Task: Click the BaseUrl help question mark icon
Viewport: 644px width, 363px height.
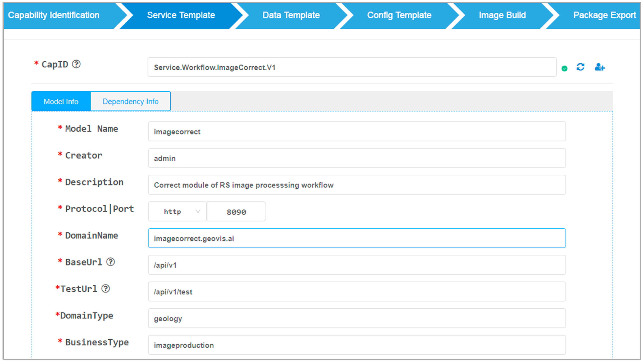Action: (x=111, y=262)
